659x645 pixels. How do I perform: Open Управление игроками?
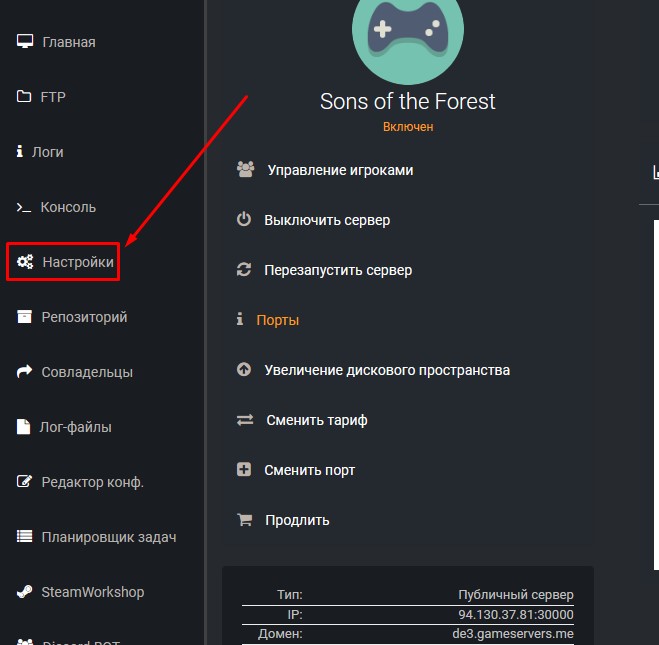[340, 170]
